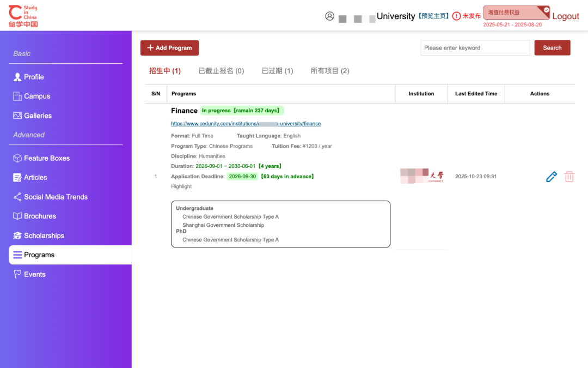588x368 pixels.
Task: Click Shanghai Government Scholarship entry
Action: pos(223,225)
